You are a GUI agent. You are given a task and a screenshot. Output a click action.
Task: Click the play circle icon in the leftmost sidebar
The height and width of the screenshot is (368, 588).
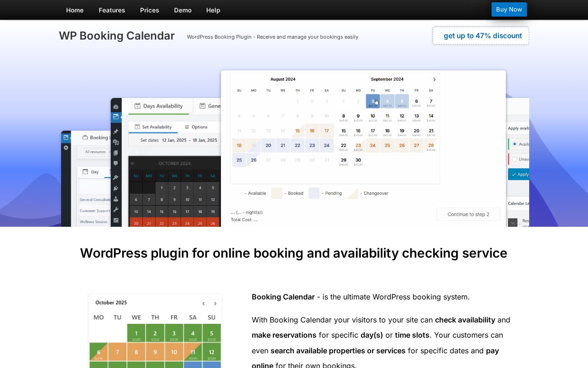click(x=66, y=148)
